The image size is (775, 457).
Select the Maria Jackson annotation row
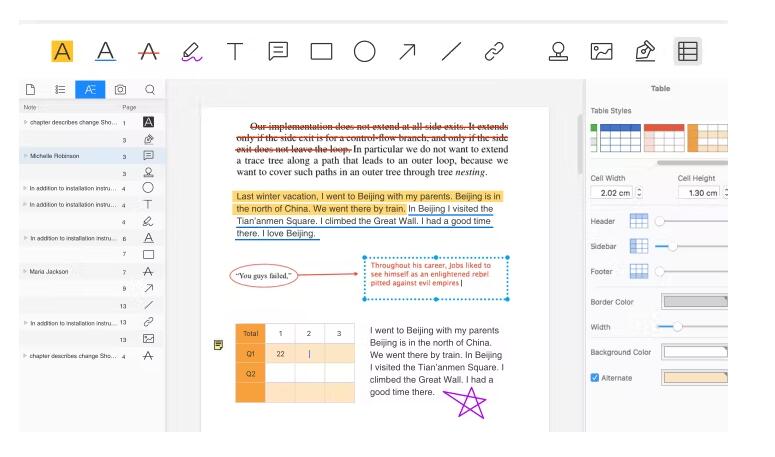tap(92, 271)
